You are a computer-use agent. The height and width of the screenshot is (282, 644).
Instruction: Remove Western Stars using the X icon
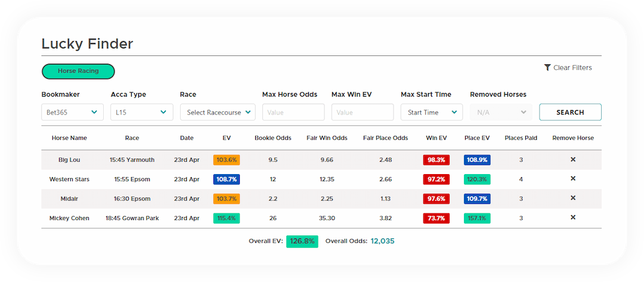(x=573, y=179)
